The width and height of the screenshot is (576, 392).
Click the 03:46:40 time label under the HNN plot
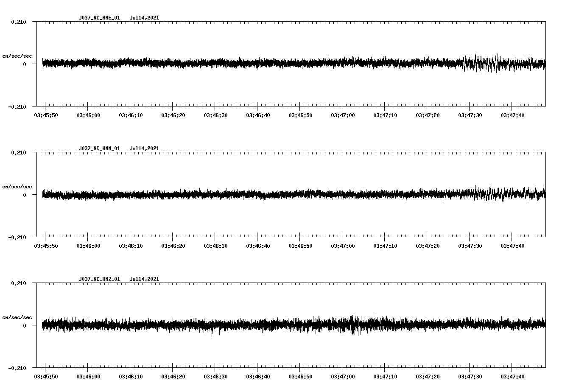tap(258, 246)
